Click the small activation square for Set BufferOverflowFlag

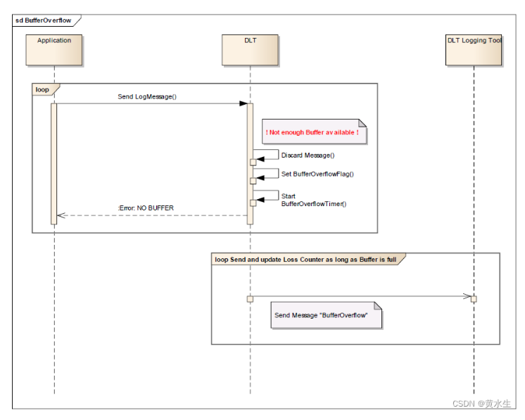(x=253, y=181)
